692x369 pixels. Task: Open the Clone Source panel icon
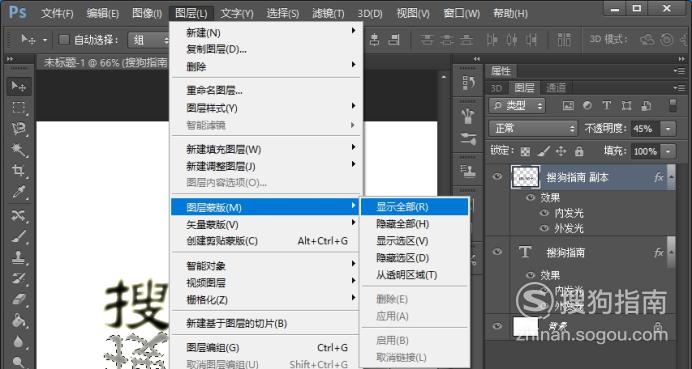pos(468,171)
